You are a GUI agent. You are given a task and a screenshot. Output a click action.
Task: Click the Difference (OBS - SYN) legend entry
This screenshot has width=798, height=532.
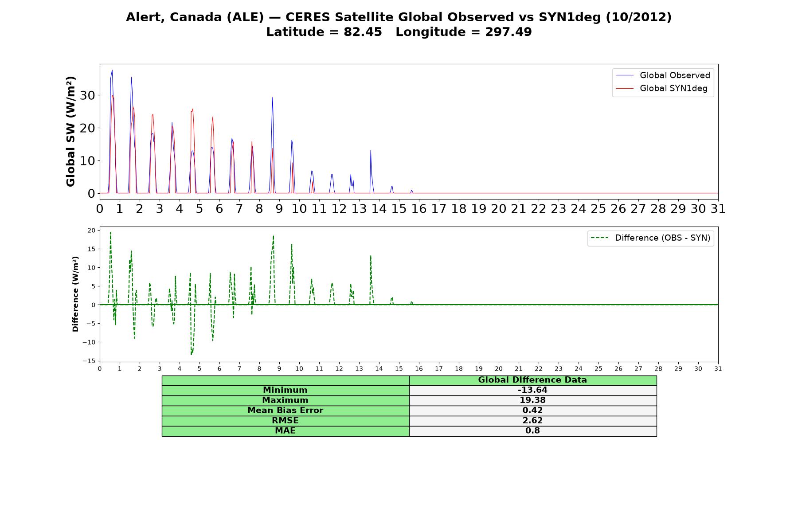[650, 238]
